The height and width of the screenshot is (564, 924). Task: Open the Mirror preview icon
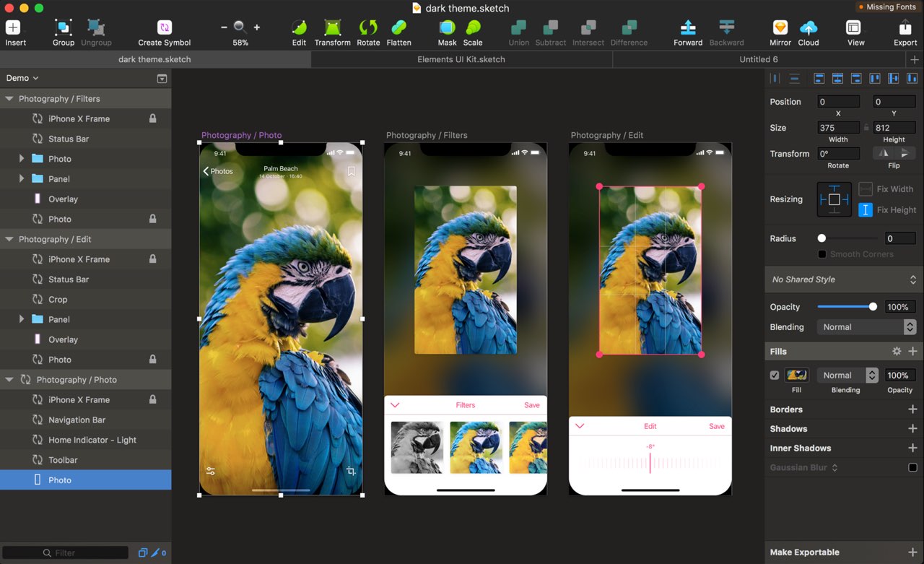coord(780,27)
